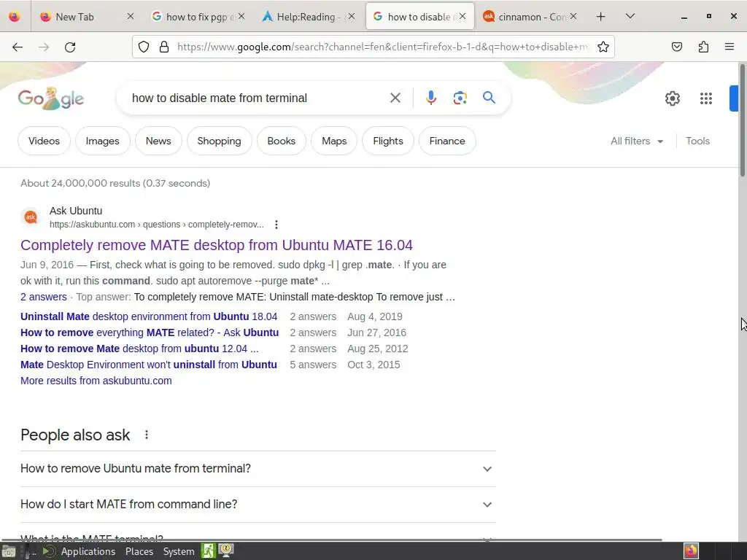The width and height of the screenshot is (747, 560).
Task: Filter results by Books
Action: click(281, 141)
